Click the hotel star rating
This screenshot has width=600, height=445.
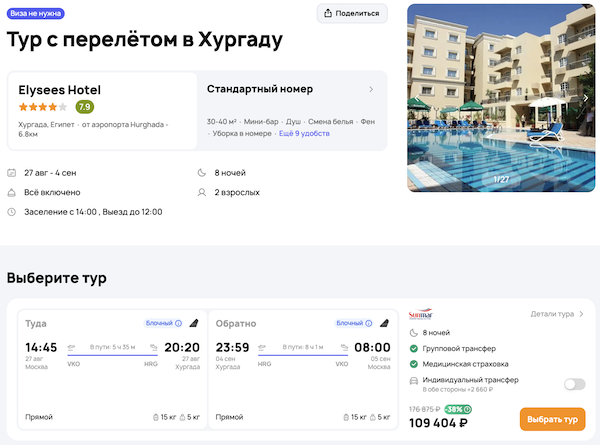pos(42,107)
